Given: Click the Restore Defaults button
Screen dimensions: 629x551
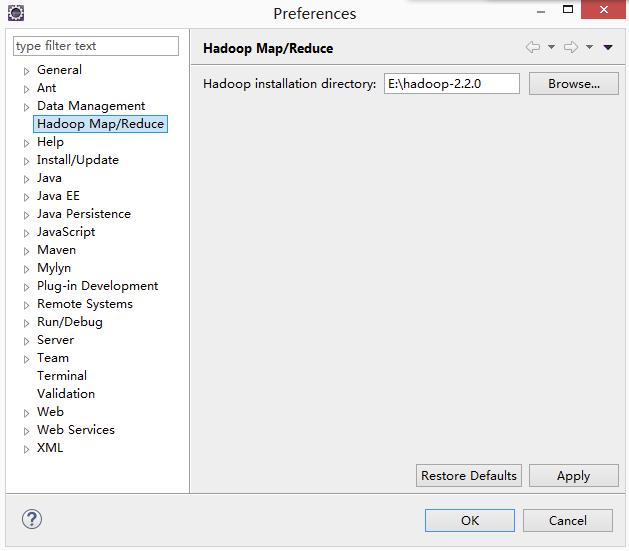Looking at the screenshot, I should [x=469, y=476].
